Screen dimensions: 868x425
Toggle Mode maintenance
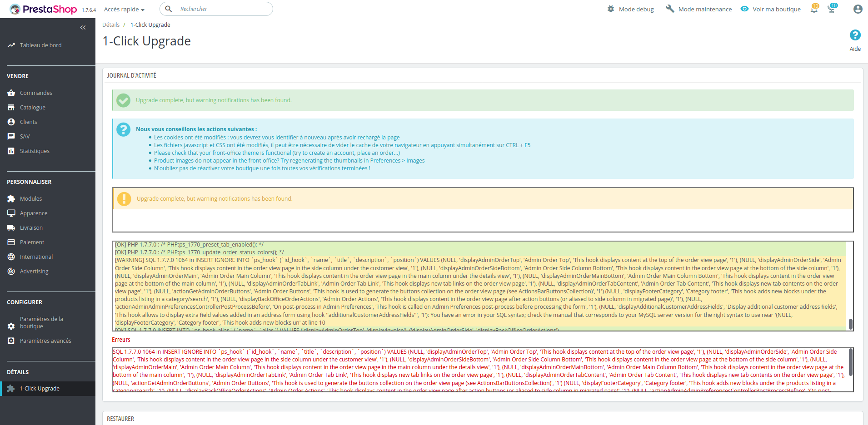coord(698,9)
